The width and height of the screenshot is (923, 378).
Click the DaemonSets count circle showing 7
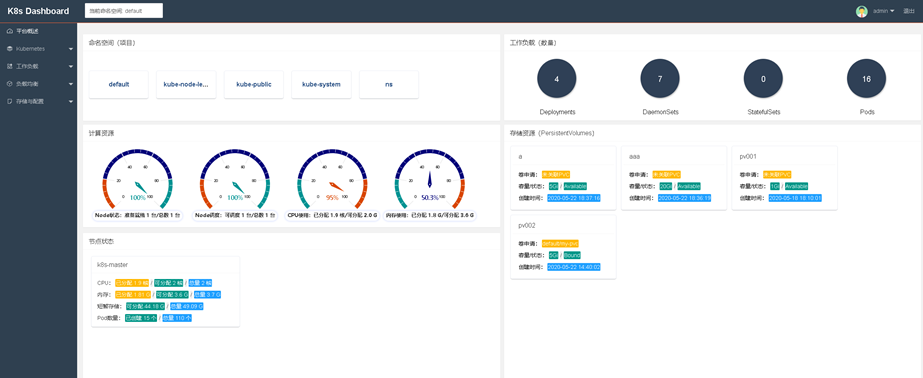click(x=660, y=79)
